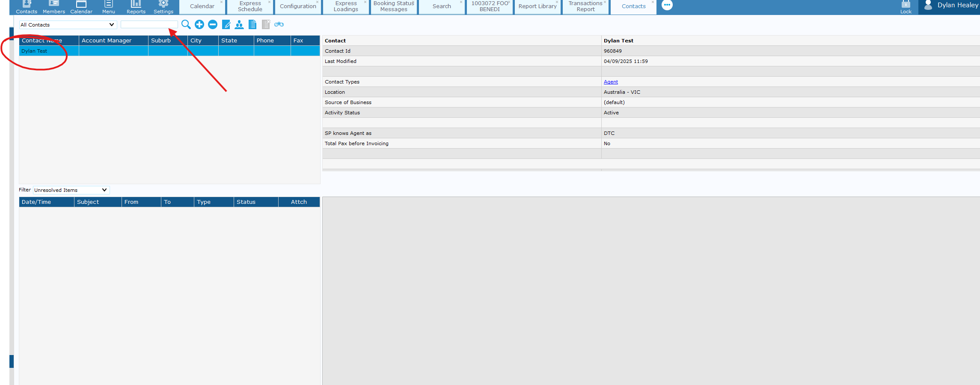Click the blue plus add contact icon
Image resolution: width=980 pixels, height=385 pixels.
[x=199, y=24]
